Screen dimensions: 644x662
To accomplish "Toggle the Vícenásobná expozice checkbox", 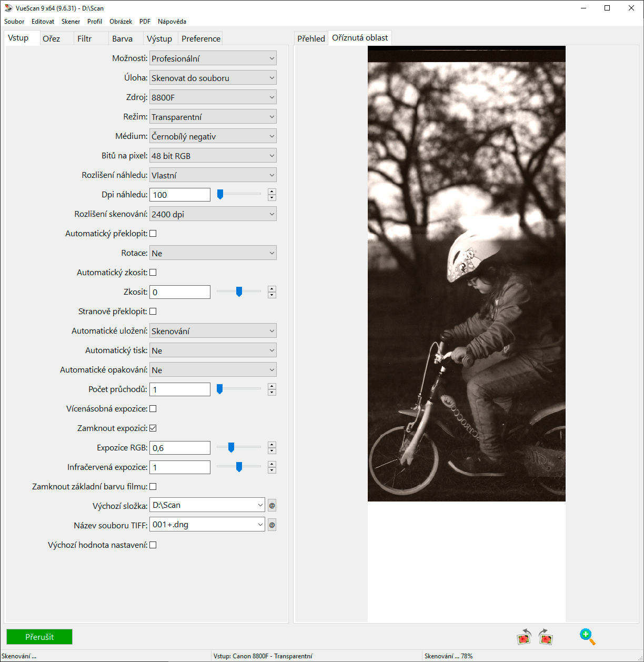I will coord(153,409).
